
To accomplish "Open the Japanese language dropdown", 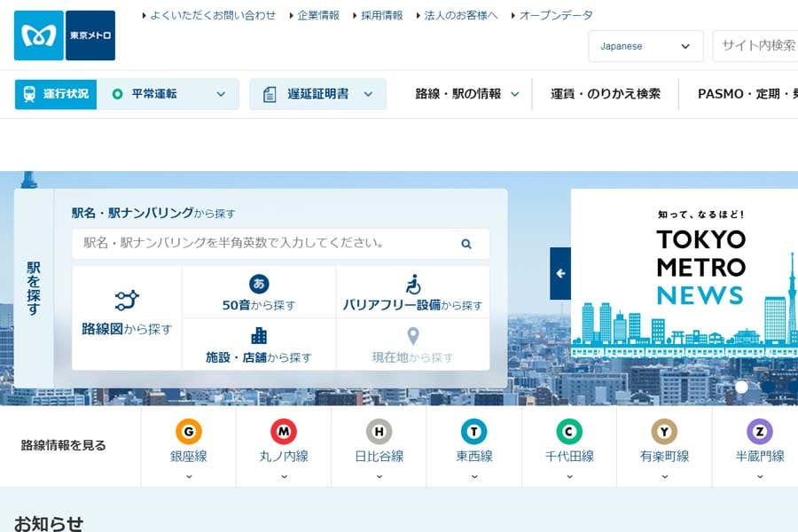I will coord(645,45).
